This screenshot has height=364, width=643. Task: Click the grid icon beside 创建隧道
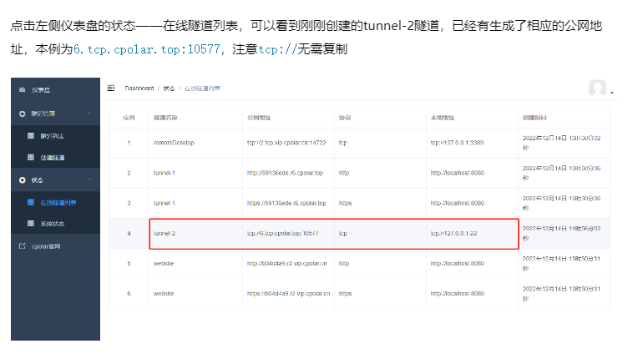pos(31,157)
